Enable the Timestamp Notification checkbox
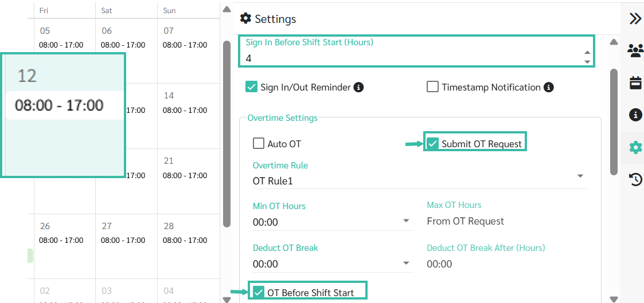This screenshot has height=303, width=644. [432, 87]
